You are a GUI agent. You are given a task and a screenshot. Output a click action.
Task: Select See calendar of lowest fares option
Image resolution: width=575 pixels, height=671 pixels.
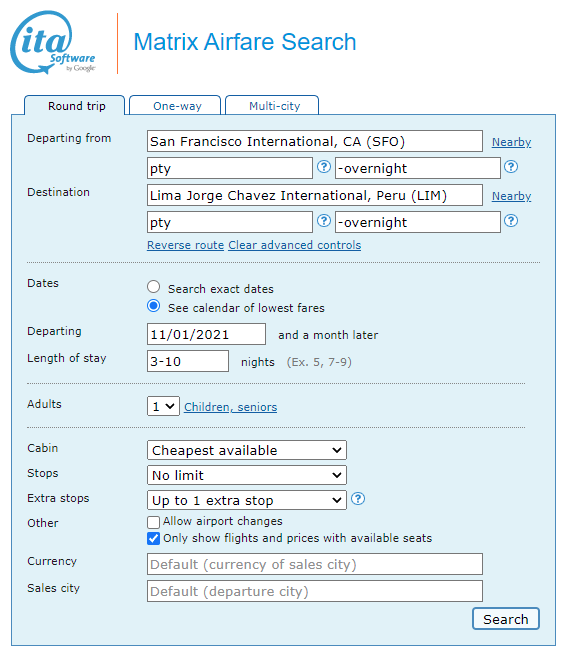point(154,306)
